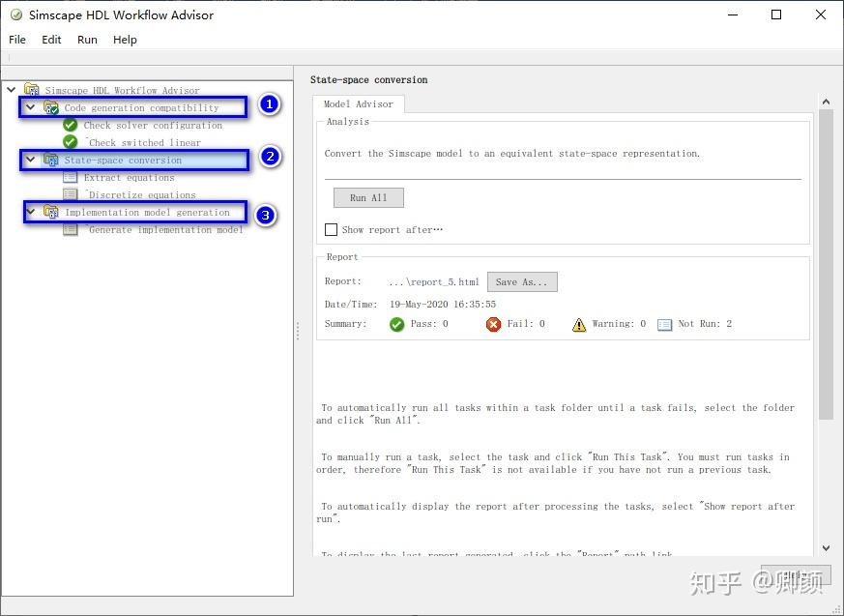This screenshot has height=616, width=844.
Task: Select the Implementation model generation tree row
Action: [x=148, y=212]
